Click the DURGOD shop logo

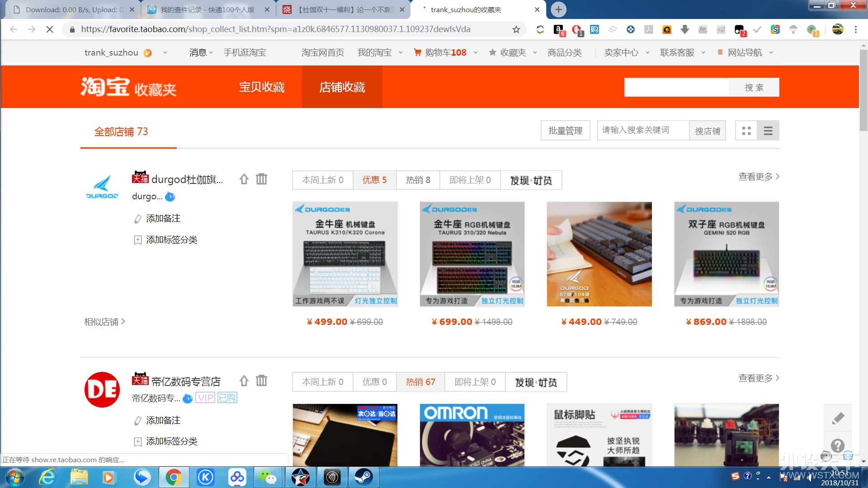[x=102, y=188]
